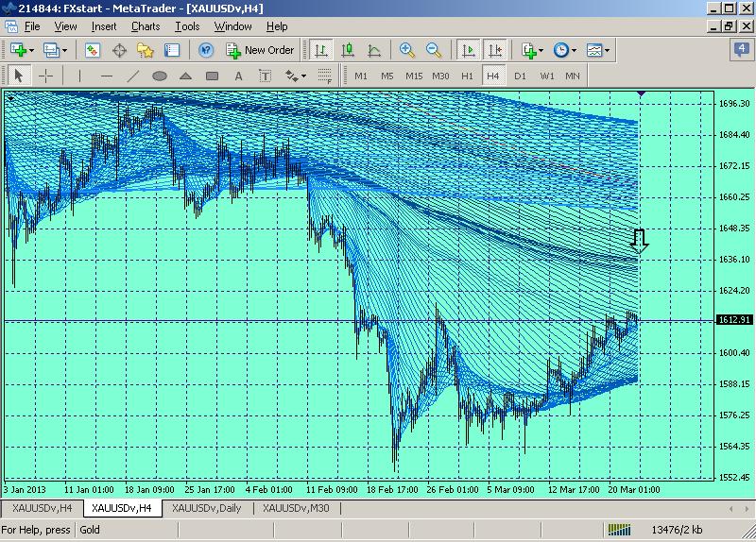Draw a vertical line tool
This screenshot has width=756, height=542.
click(80, 76)
